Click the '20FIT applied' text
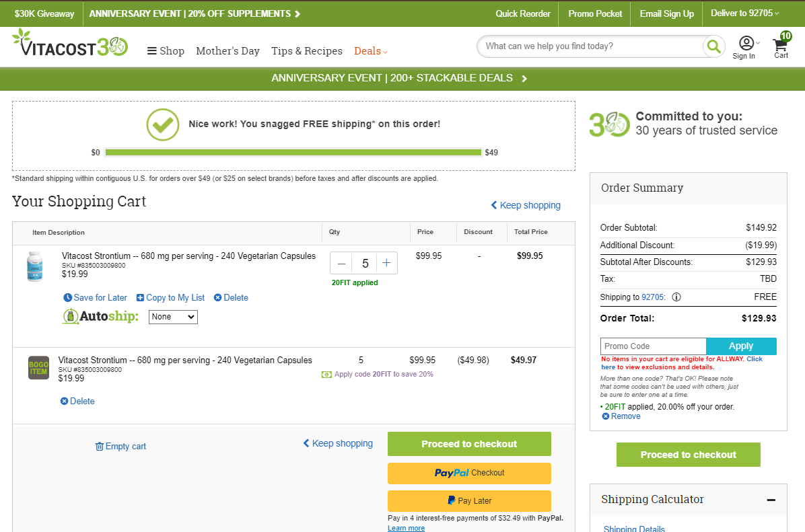 click(x=355, y=282)
